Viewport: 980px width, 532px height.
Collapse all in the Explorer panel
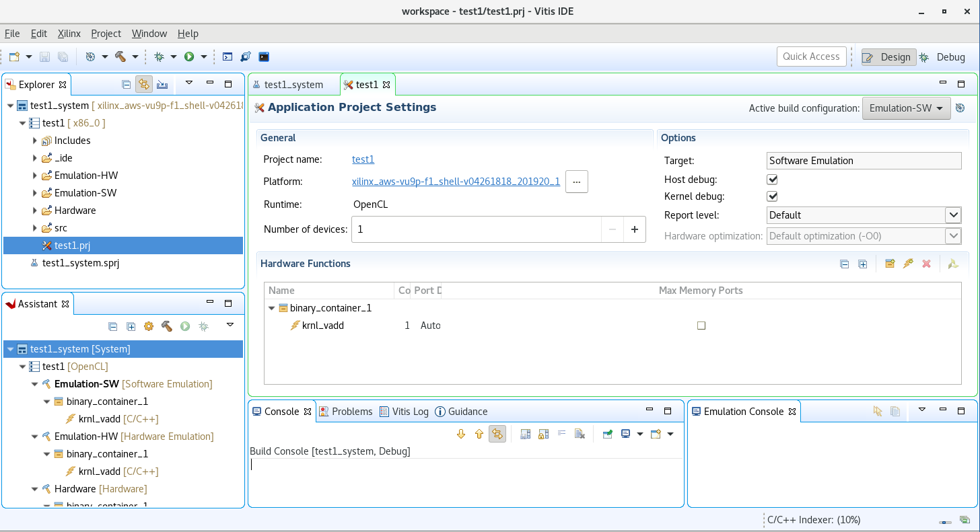126,85
